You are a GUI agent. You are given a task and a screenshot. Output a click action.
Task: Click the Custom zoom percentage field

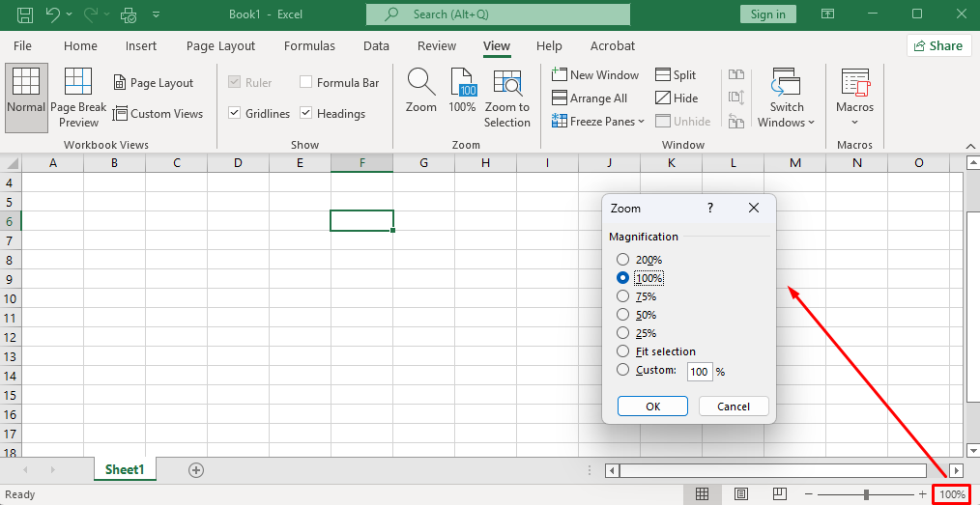699,372
